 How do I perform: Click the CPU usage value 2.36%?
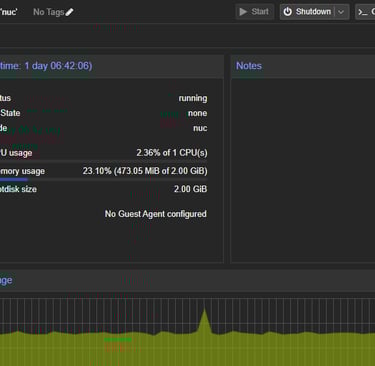(x=172, y=153)
